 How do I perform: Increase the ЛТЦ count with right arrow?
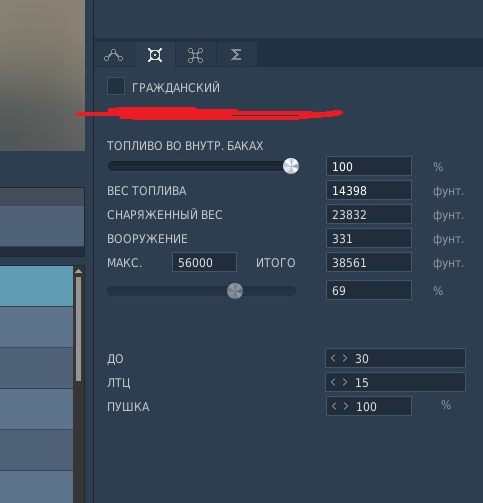(x=345, y=382)
